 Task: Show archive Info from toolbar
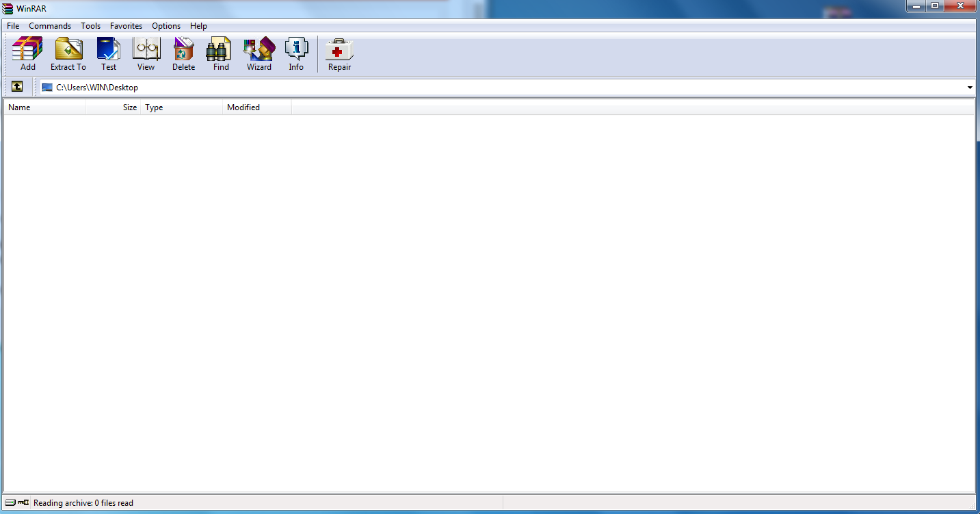click(296, 54)
